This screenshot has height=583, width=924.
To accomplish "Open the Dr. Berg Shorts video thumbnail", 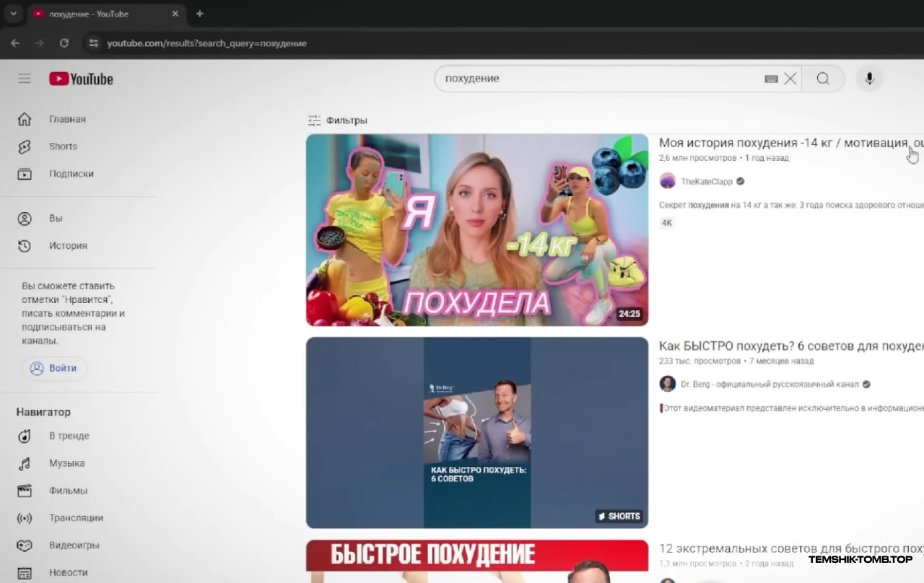I will click(x=477, y=433).
